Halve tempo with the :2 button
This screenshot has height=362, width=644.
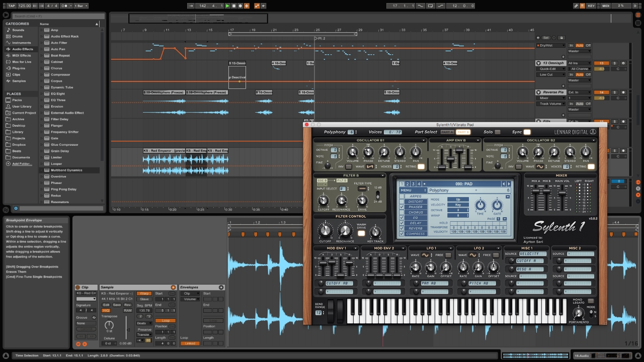tap(140, 317)
